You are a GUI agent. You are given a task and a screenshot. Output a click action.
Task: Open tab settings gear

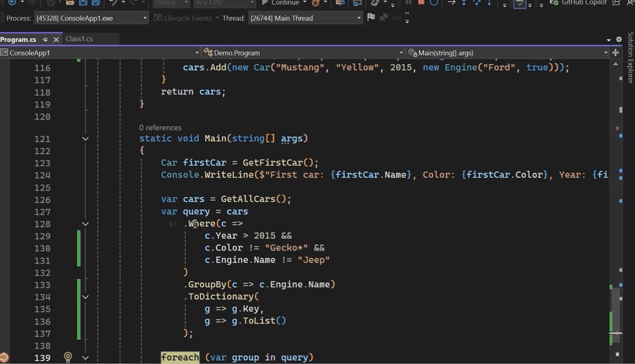(x=619, y=39)
